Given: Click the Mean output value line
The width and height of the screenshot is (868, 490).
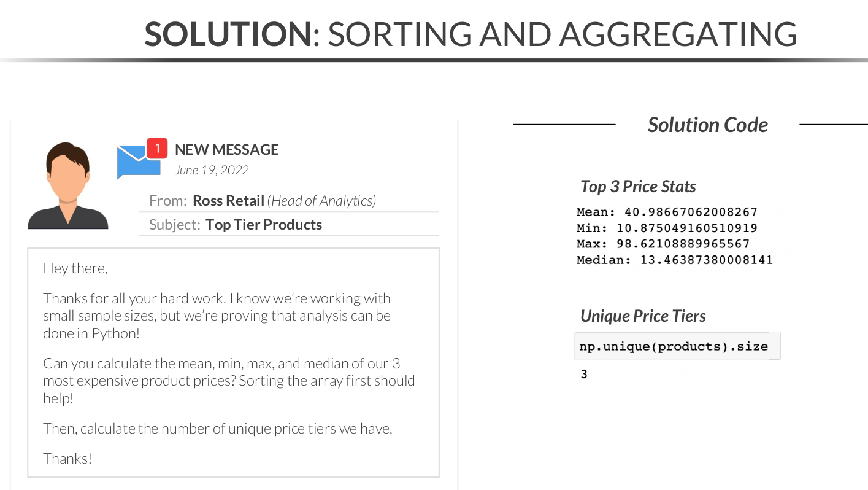Looking at the screenshot, I should (667, 212).
